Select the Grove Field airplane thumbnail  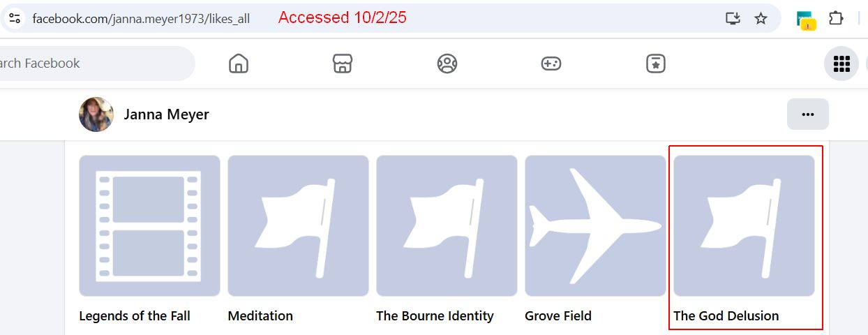point(595,225)
